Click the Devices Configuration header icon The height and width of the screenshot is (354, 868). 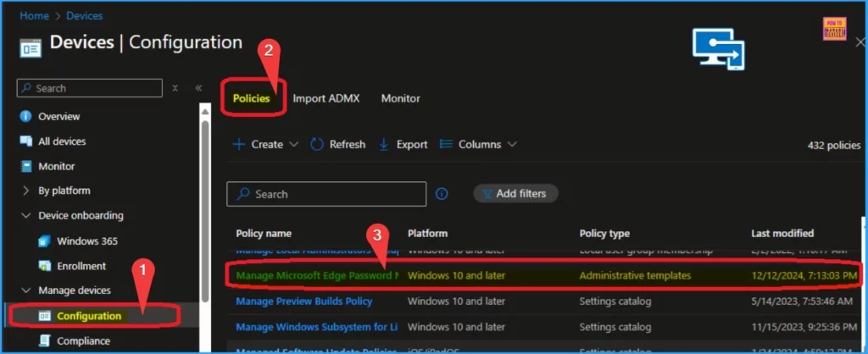click(31, 48)
